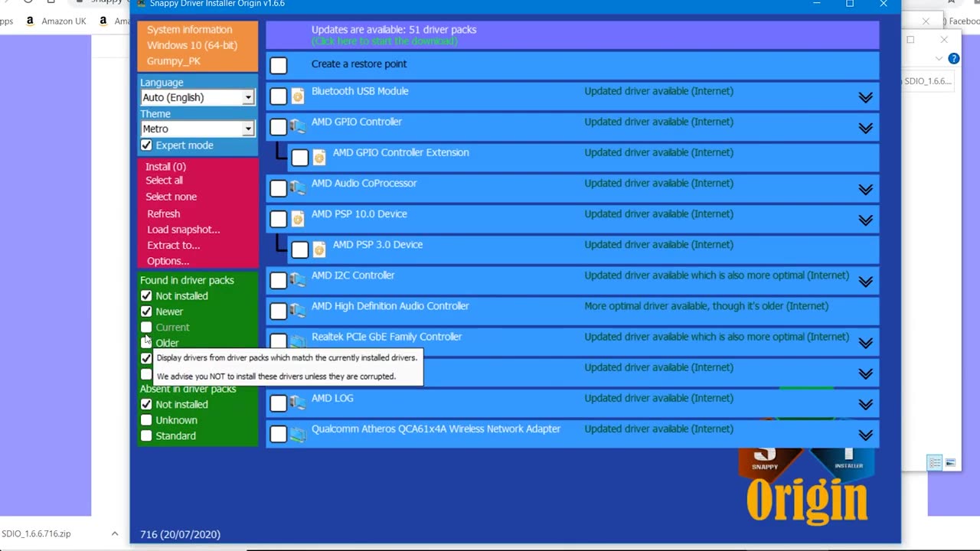Expand the AMD GPIO Controller row chevron

point(865,128)
